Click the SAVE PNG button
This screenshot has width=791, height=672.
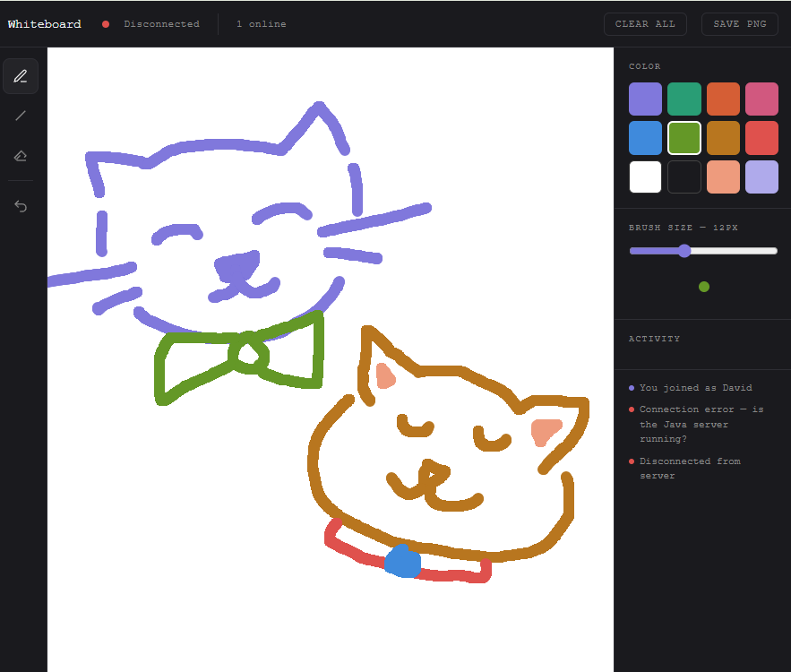740,24
